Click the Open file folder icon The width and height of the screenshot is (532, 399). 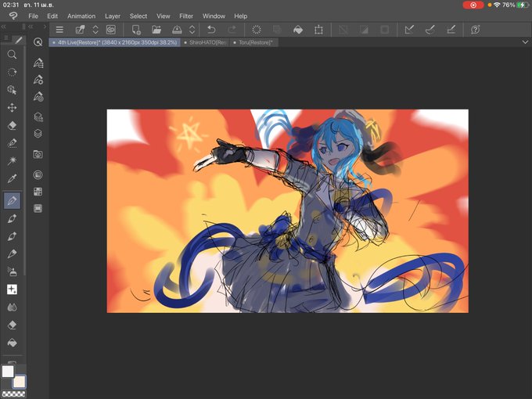pos(156,30)
